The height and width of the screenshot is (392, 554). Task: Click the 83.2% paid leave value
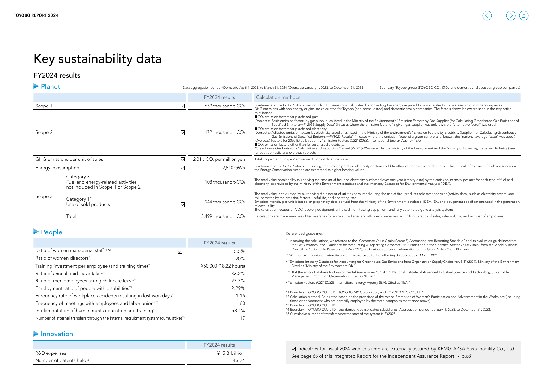(x=238, y=274)
